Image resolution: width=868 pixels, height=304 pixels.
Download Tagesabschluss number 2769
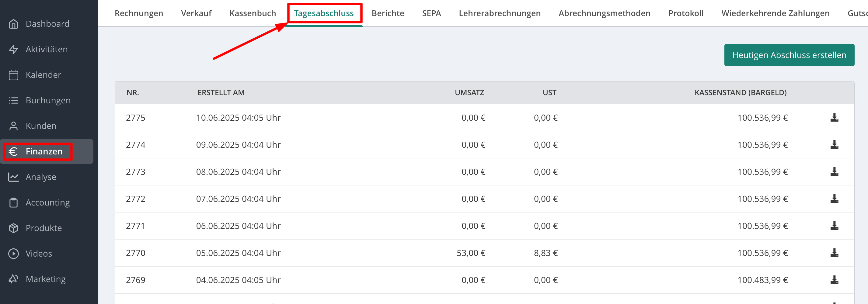click(834, 280)
